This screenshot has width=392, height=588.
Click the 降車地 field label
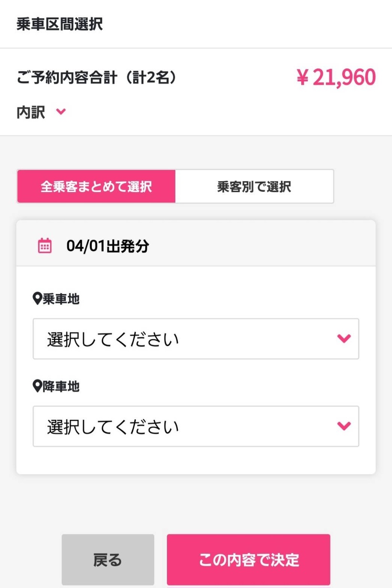click(61, 386)
